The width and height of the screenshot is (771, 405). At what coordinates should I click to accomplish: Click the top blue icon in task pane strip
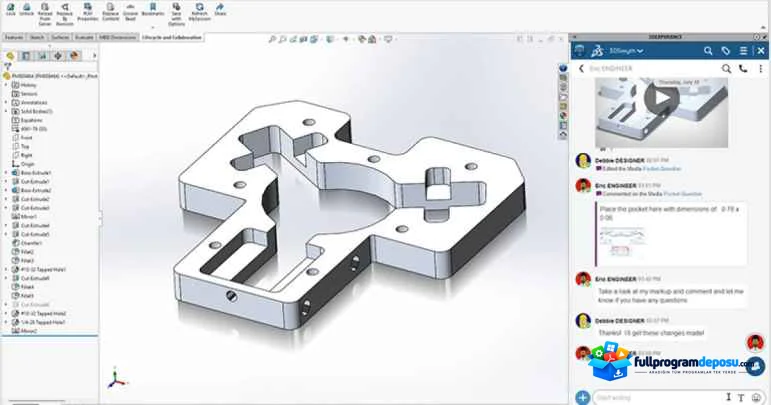563,68
